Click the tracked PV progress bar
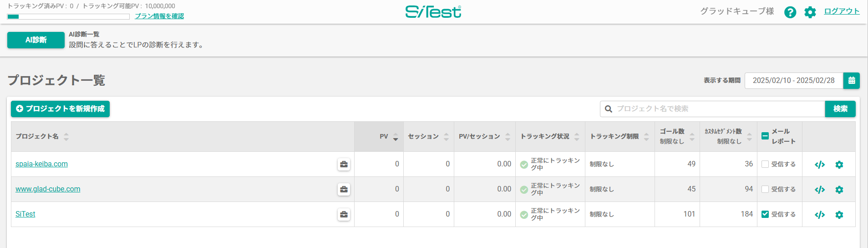Screen dimensions: 868x248 [x=68, y=17]
